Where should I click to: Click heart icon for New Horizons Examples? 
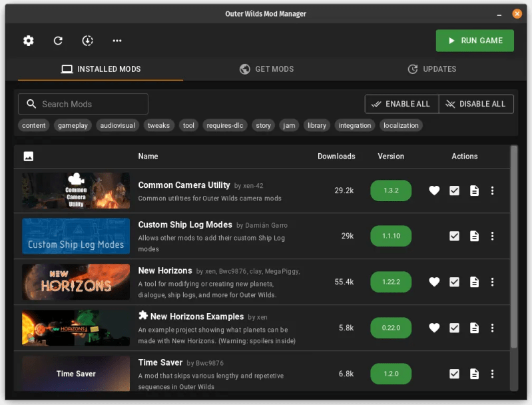(434, 328)
